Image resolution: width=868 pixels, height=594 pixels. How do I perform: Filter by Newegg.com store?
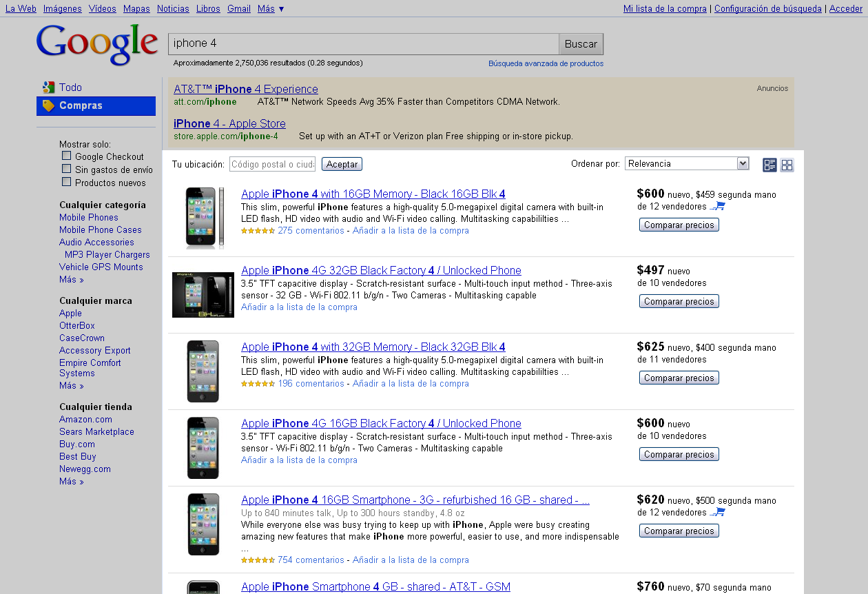(85, 469)
